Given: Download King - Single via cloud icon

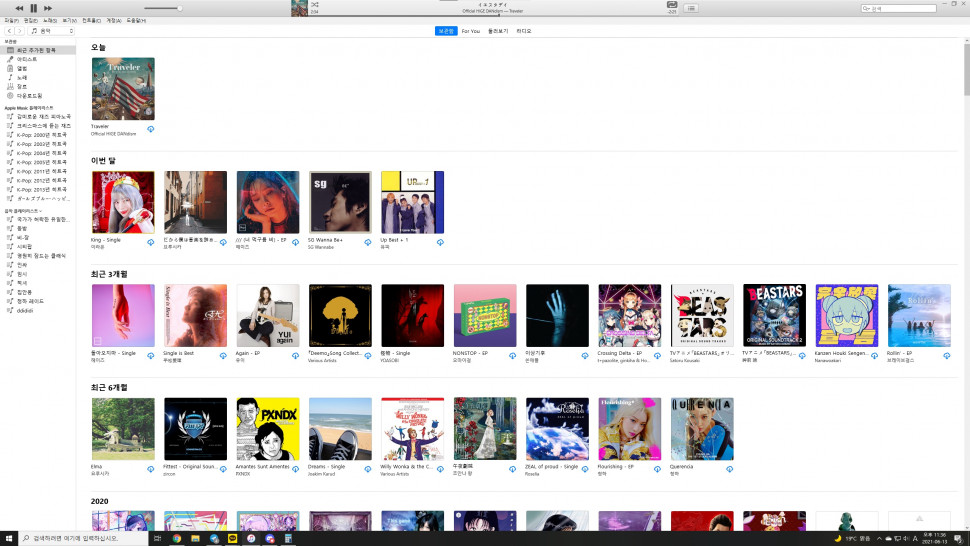Looking at the screenshot, I should 150,242.
